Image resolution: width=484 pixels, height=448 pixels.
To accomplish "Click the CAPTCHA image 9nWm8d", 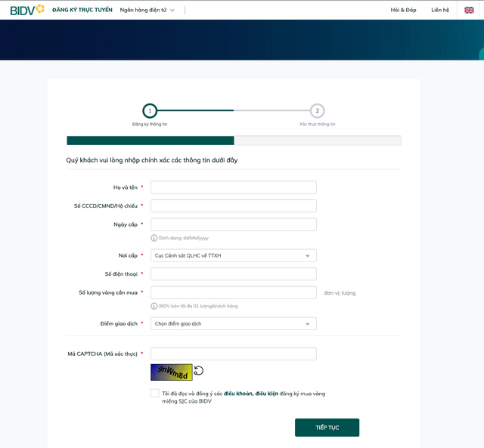I will pyautogui.click(x=172, y=372).
